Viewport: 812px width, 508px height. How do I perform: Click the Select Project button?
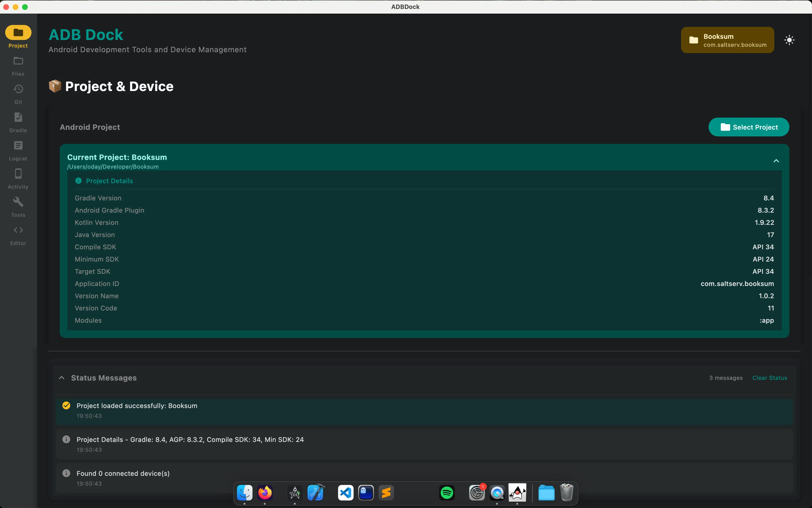749,127
